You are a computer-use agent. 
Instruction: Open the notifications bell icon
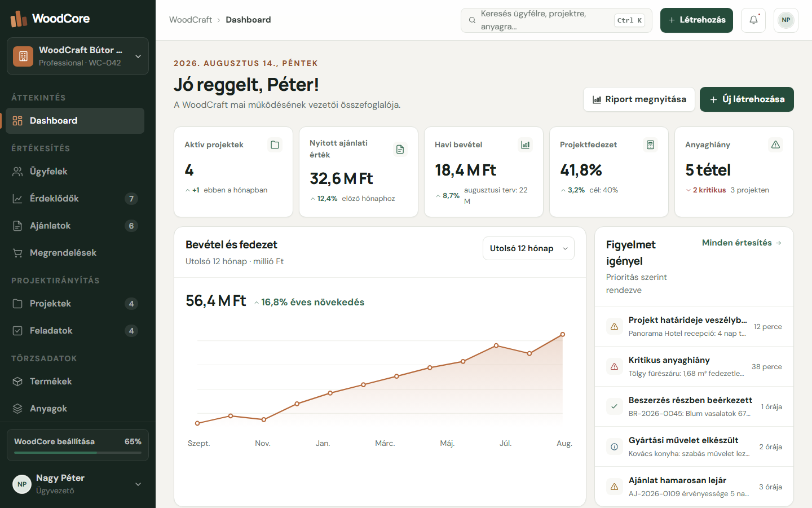click(x=753, y=20)
